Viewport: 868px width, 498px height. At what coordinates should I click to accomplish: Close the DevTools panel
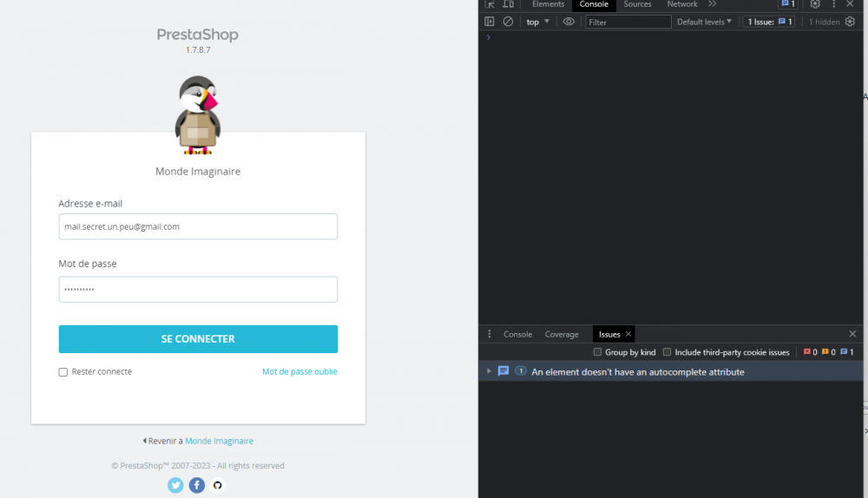(851, 4)
